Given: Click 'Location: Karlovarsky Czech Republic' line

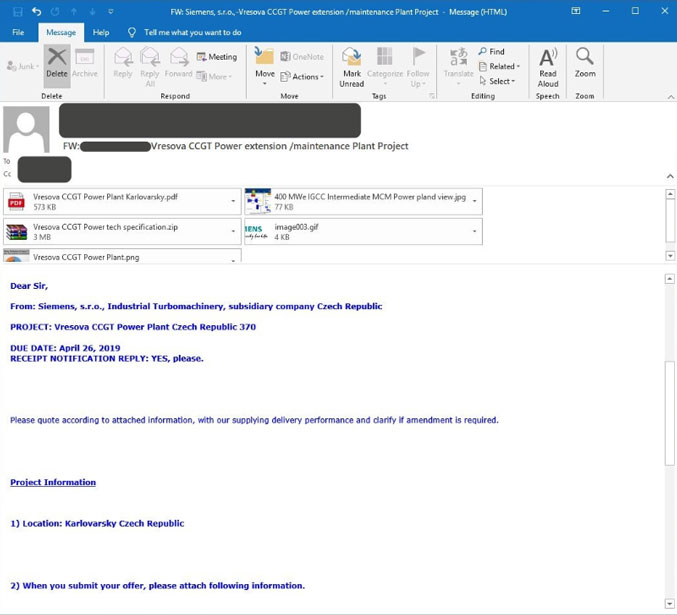Looking at the screenshot, I should pos(97,523).
